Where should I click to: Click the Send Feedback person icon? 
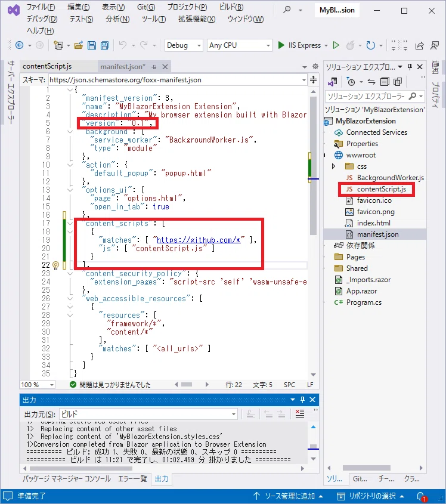click(435, 45)
